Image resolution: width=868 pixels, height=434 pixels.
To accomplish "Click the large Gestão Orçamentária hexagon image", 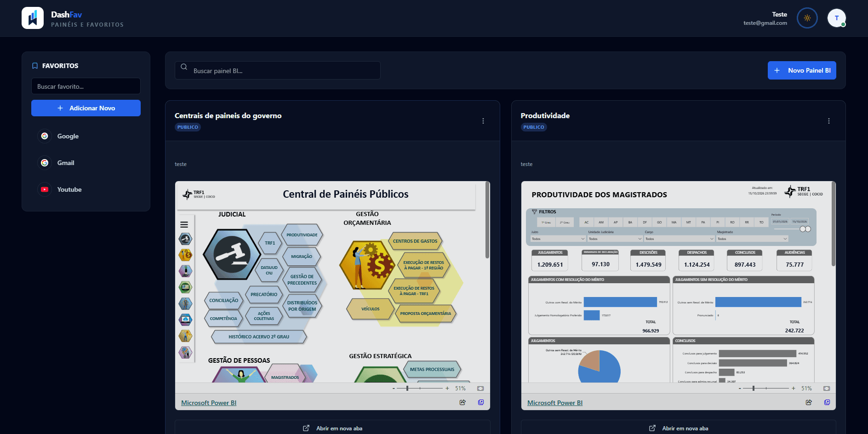I will pyautogui.click(x=367, y=265).
